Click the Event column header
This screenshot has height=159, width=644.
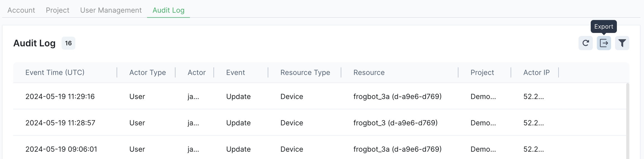coord(235,72)
